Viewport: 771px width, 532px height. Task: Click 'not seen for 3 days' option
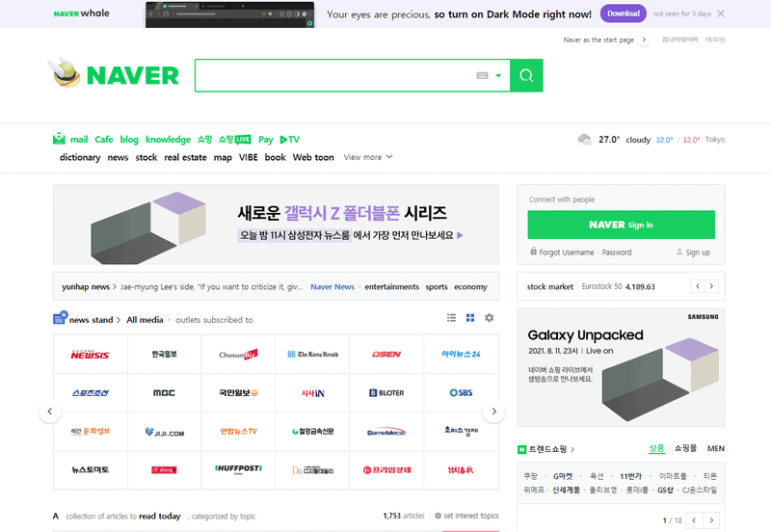tap(681, 13)
